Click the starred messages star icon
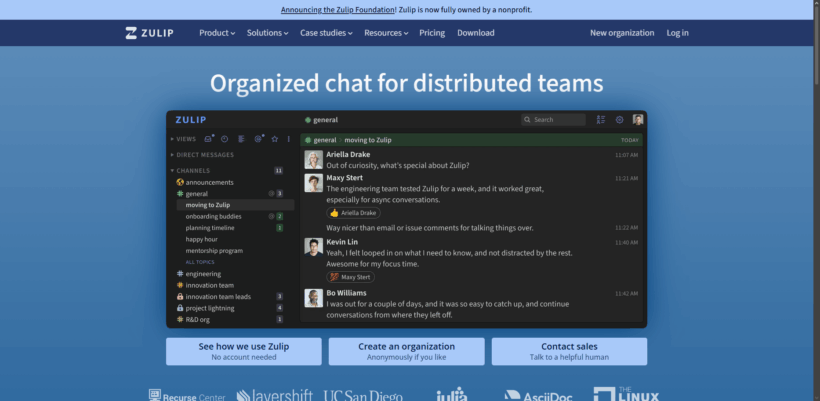 click(x=275, y=139)
